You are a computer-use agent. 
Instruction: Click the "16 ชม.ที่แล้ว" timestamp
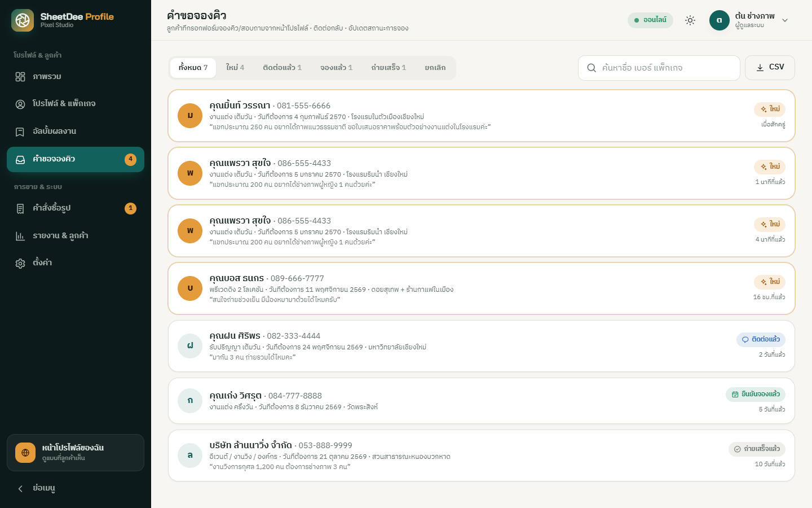pos(769,297)
